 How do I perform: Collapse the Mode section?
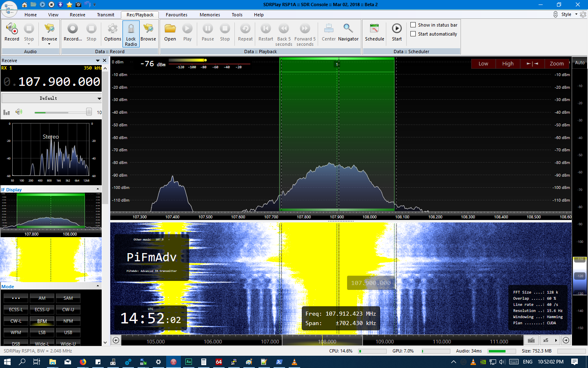coord(98,286)
